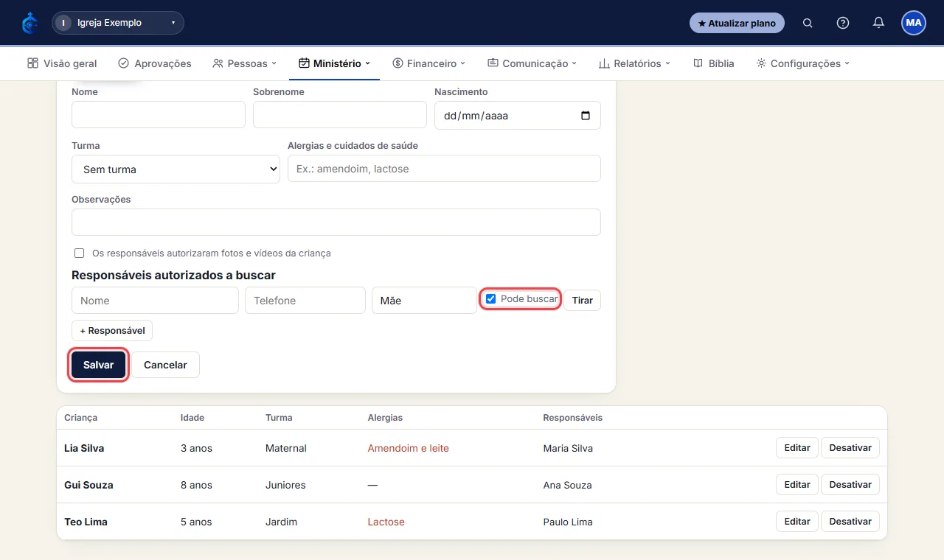Click the Atualizar plano button
This screenshot has height=560, width=944.
click(737, 23)
